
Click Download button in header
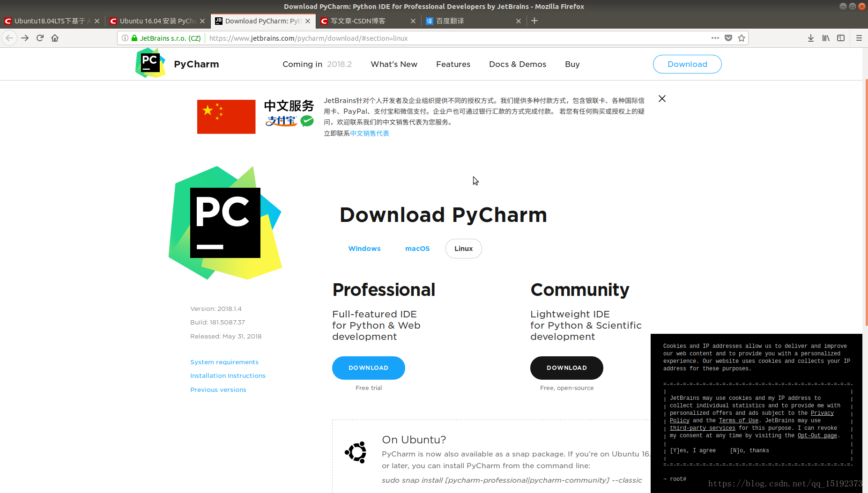[x=687, y=64]
